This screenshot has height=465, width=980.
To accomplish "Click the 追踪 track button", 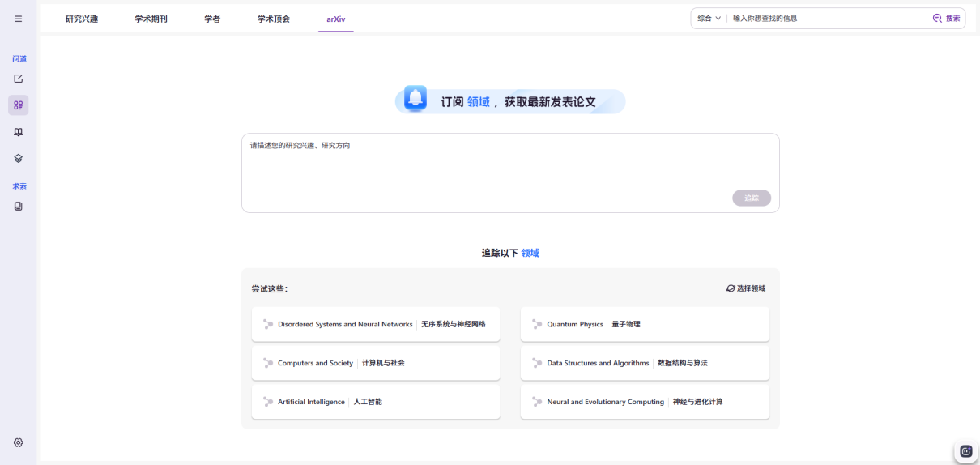I will [x=752, y=198].
